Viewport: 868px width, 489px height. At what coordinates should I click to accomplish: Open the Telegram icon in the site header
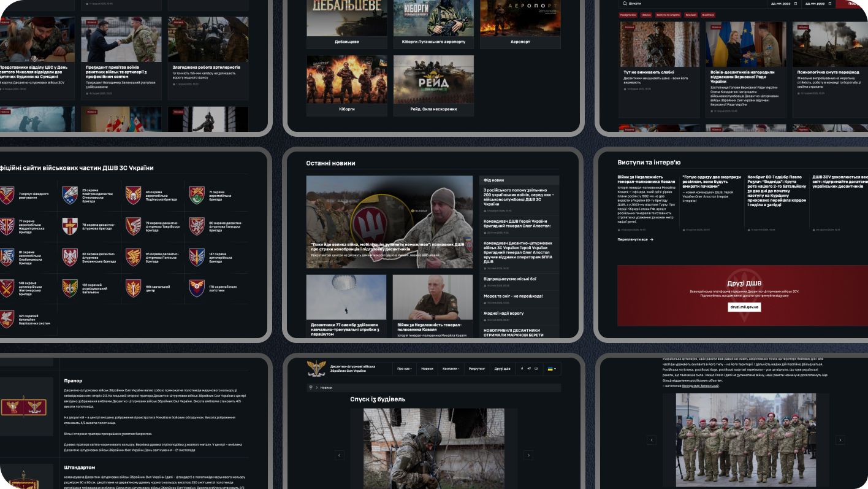point(529,369)
